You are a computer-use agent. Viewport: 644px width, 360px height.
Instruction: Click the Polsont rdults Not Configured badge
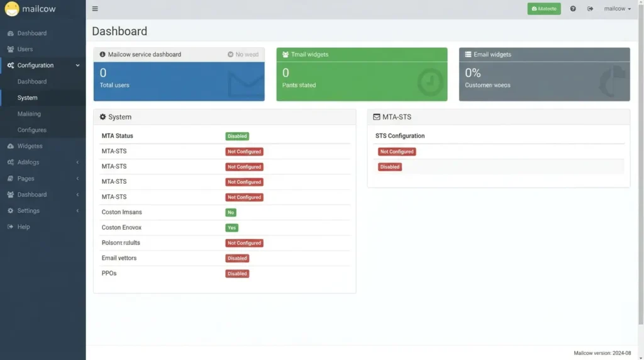[x=244, y=243]
